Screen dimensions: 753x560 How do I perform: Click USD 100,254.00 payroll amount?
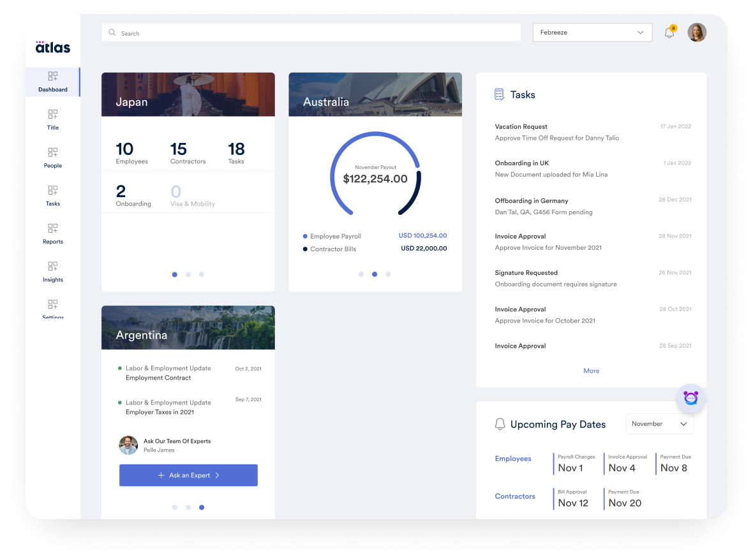coord(422,235)
